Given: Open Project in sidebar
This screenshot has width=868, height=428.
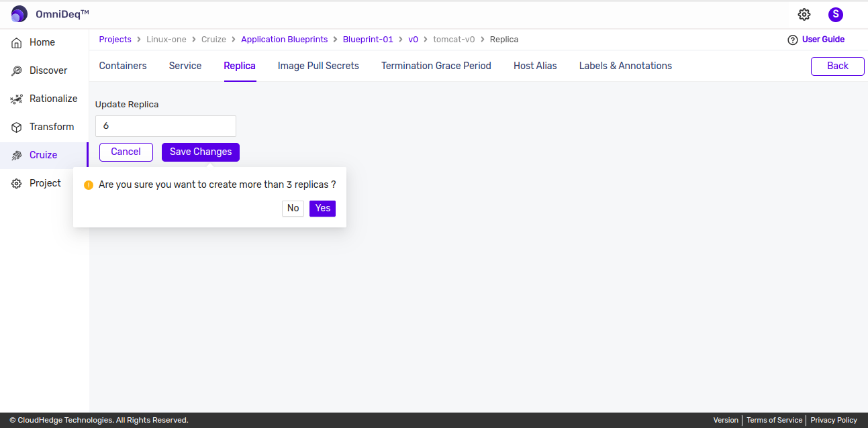Looking at the screenshot, I should pos(44,183).
